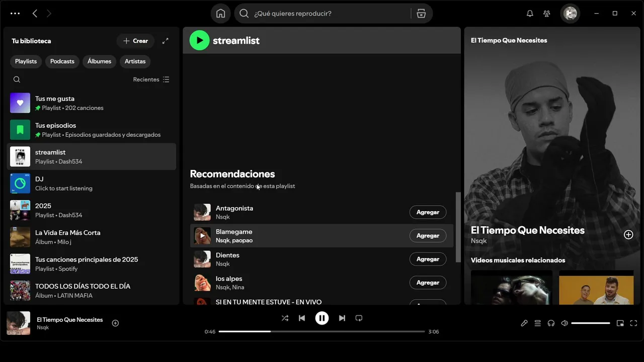Go forward with the right arrow
The image size is (644, 362).
49,14
